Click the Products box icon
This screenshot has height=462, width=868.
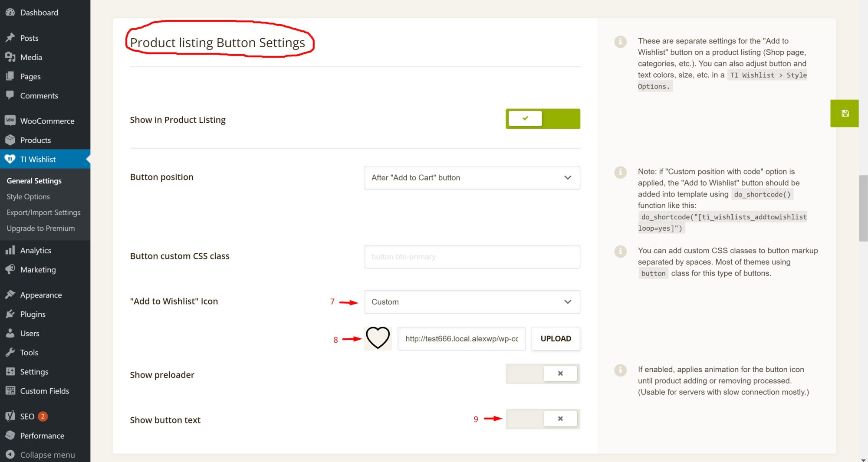point(10,140)
